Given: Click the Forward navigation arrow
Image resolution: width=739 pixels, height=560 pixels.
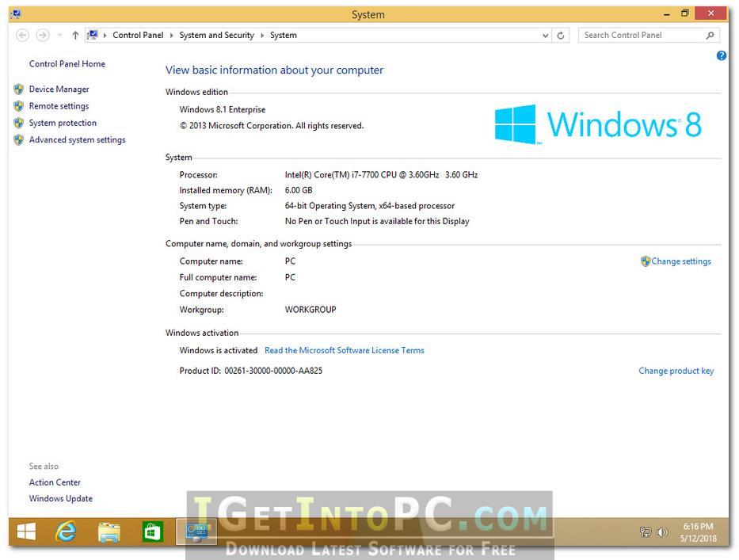Looking at the screenshot, I should tap(43, 36).
